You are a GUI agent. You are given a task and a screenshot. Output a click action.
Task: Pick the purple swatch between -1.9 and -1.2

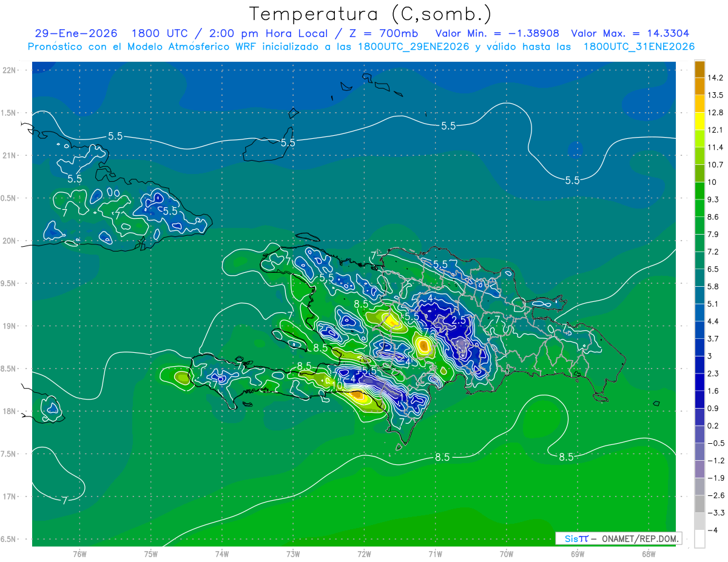point(699,469)
